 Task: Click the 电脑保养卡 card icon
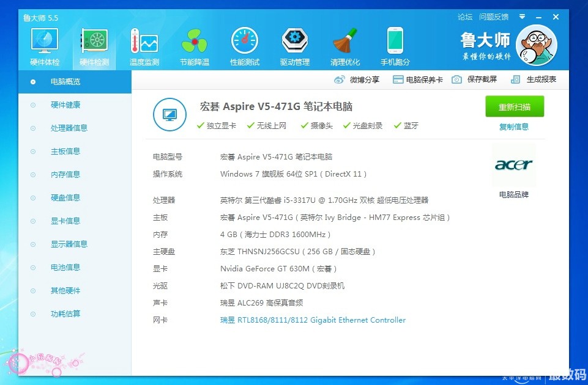tap(398, 79)
